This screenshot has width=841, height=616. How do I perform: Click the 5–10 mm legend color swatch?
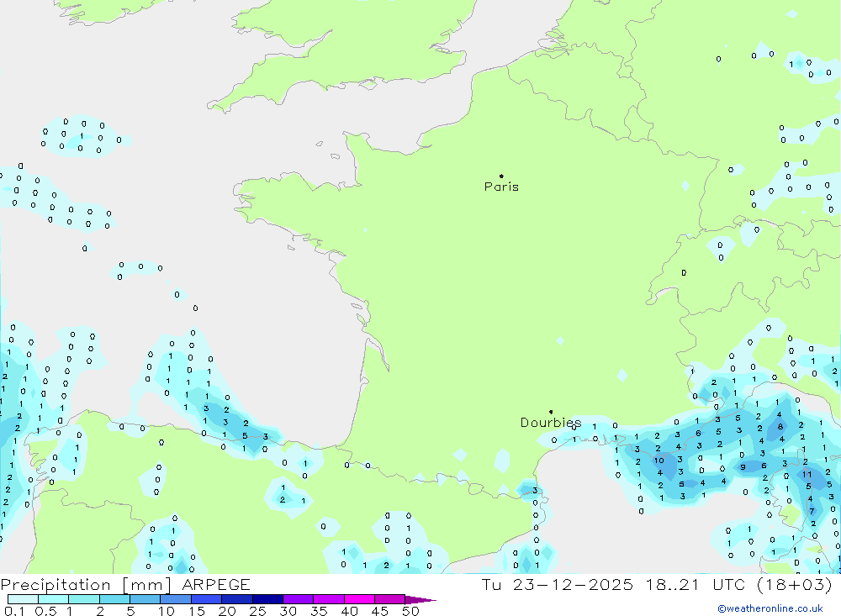pyautogui.click(x=145, y=599)
